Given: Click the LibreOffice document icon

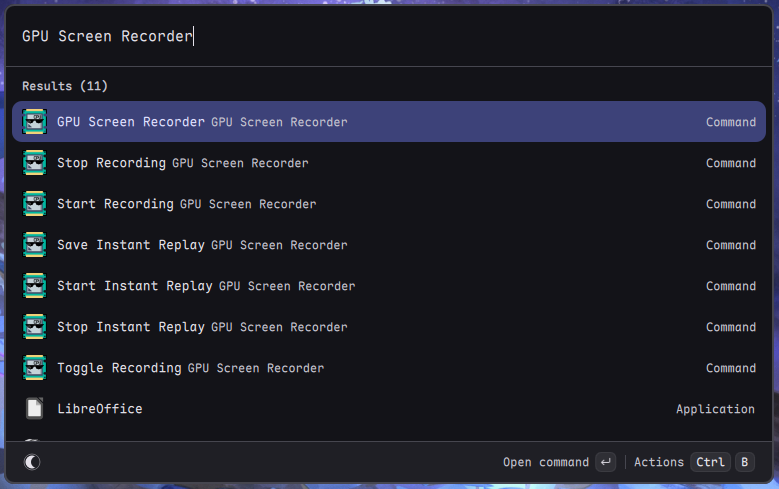Looking at the screenshot, I should (34, 408).
